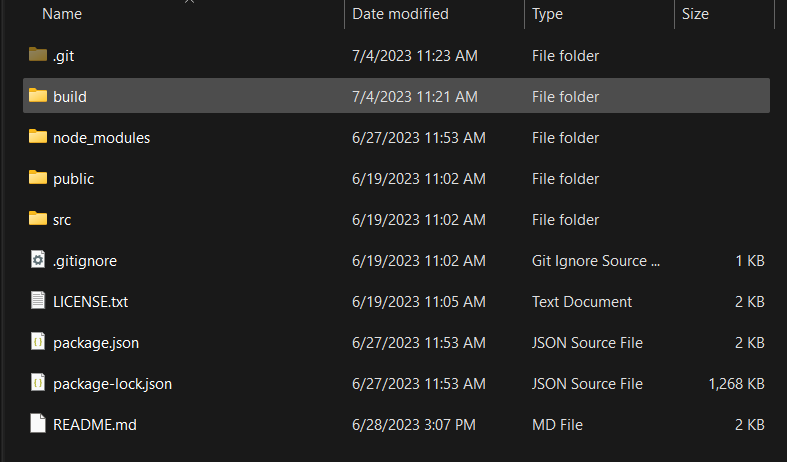Click the package-lock.json file icon

click(38, 383)
